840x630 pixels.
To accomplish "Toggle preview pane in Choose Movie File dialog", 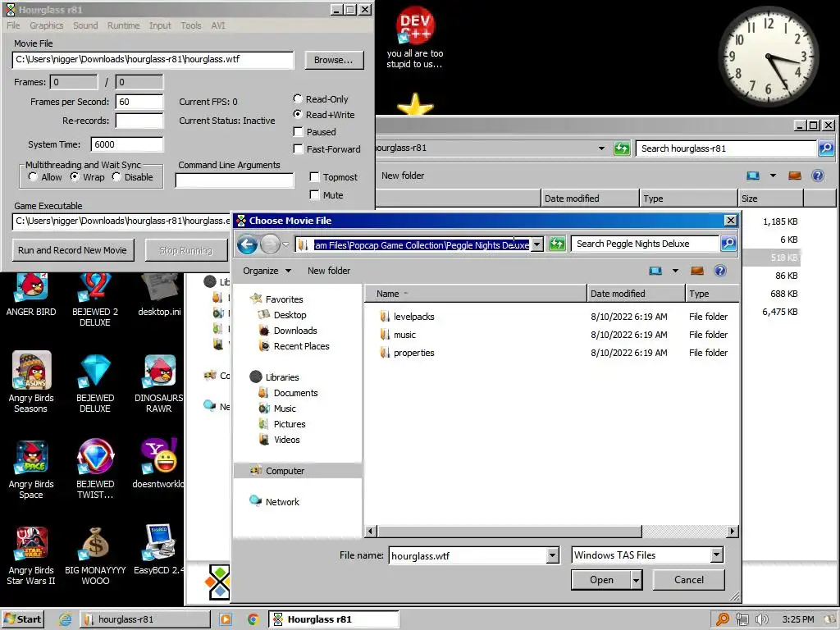I will coord(697,271).
